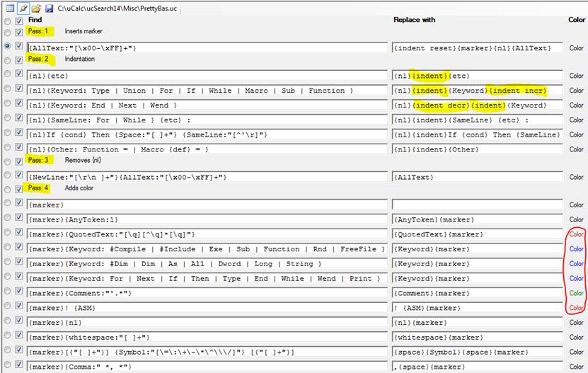Image resolution: width=588 pixels, height=373 pixels.
Task: Select the radio button for the {nl}{etc} row
Action: [x=8, y=75]
